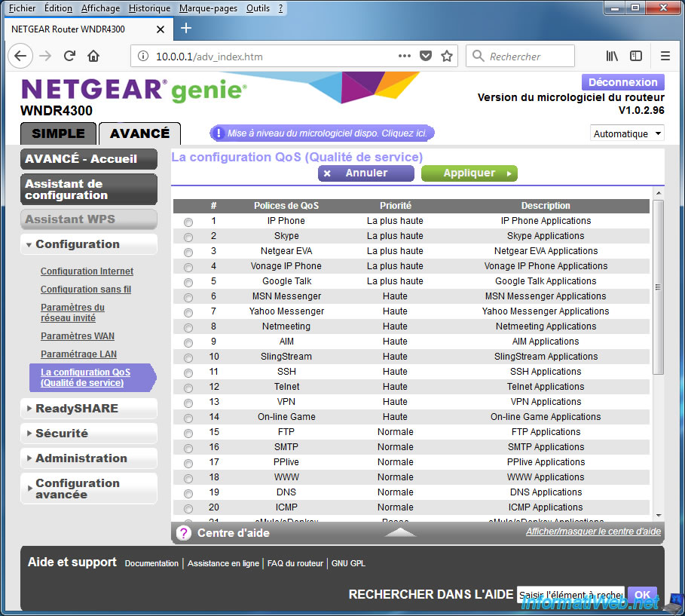
Task: Bookmark this page with the star icon
Action: (x=447, y=56)
